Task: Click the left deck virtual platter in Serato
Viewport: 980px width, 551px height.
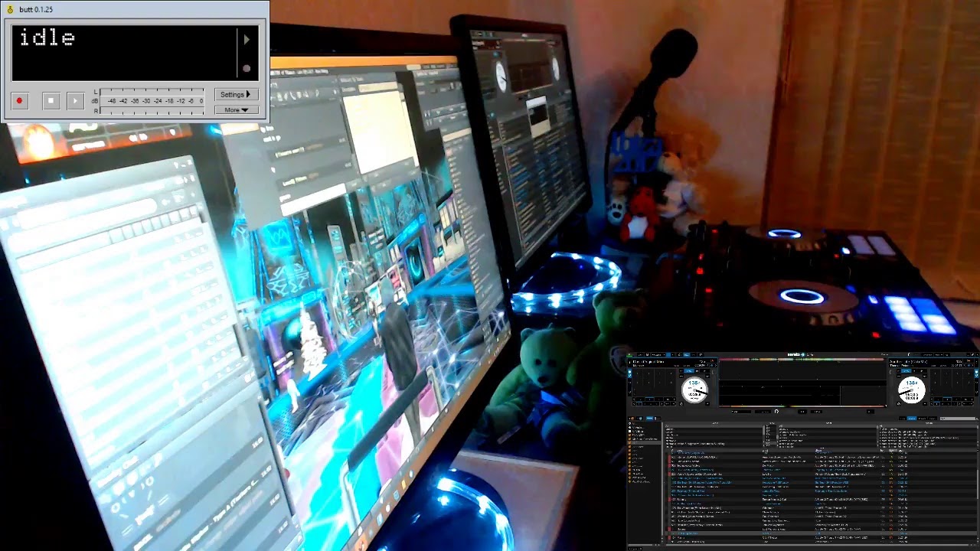Action: 695,390
